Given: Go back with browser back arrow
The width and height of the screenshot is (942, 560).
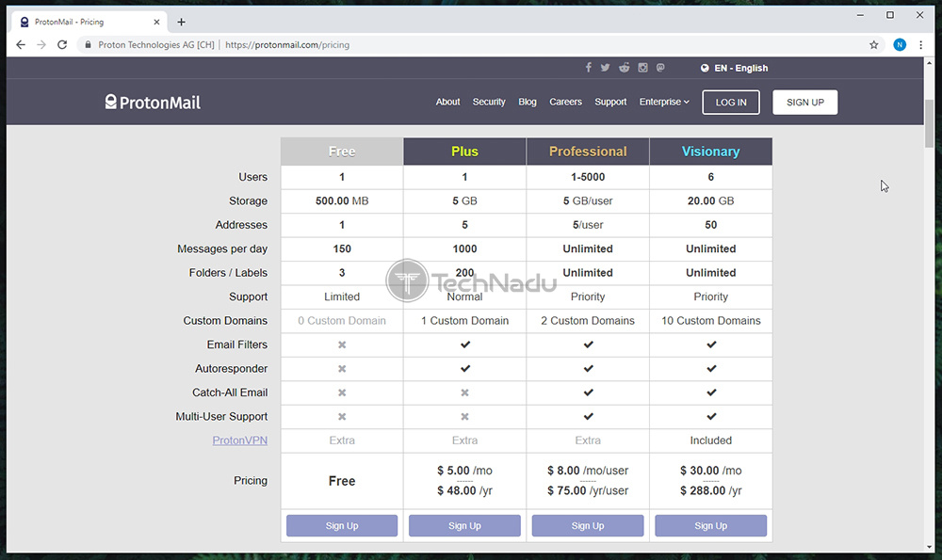Looking at the screenshot, I should click(21, 44).
